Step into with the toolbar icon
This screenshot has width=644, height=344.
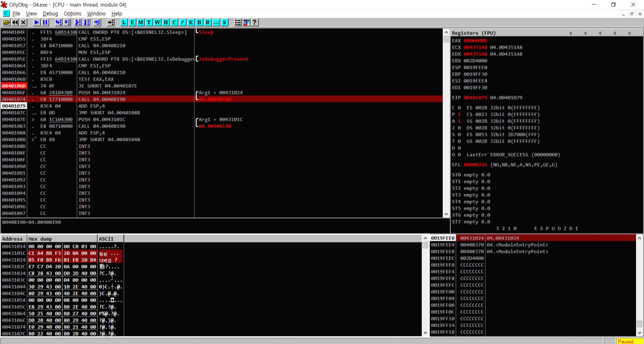(x=58, y=22)
